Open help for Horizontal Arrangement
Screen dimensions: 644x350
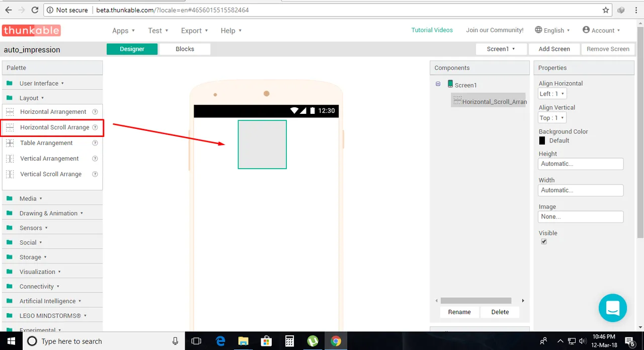pos(95,112)
